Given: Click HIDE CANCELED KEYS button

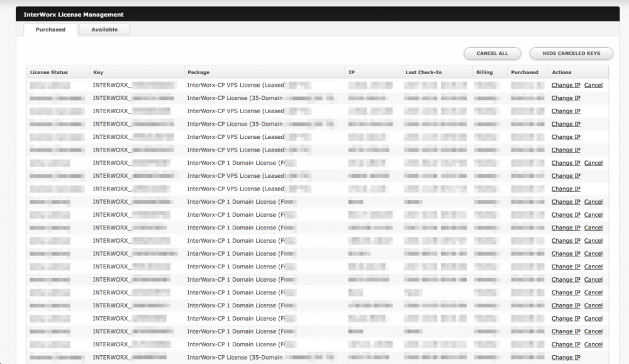Looking at the screenshot, I should point(571,53).
